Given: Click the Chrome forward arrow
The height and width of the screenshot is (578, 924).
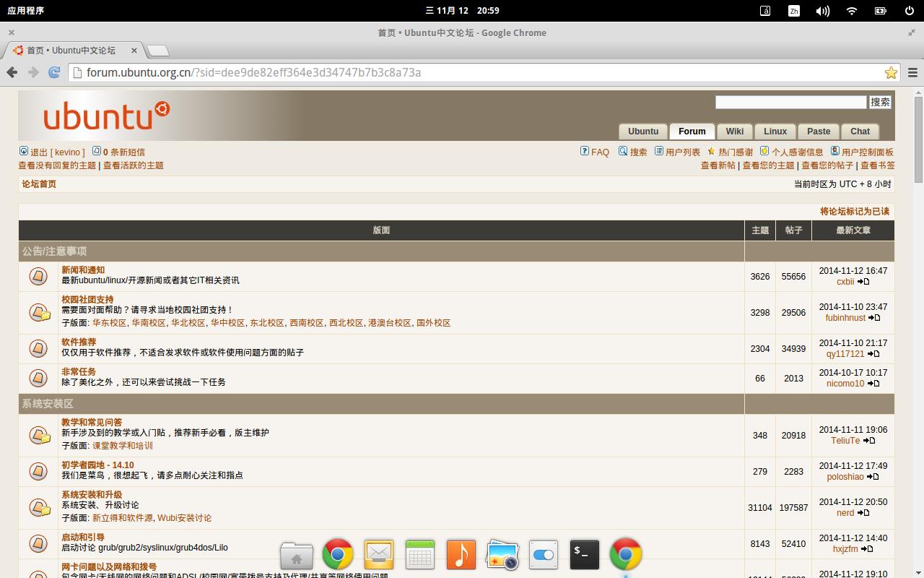Looking at the screenshot, I should point(33,72).
